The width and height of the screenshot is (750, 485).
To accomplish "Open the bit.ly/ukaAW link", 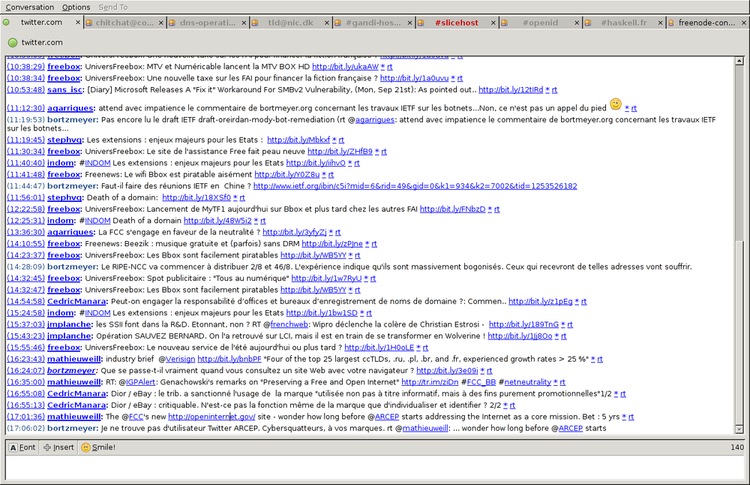I will pyautogui.click(x=345, y=67).
